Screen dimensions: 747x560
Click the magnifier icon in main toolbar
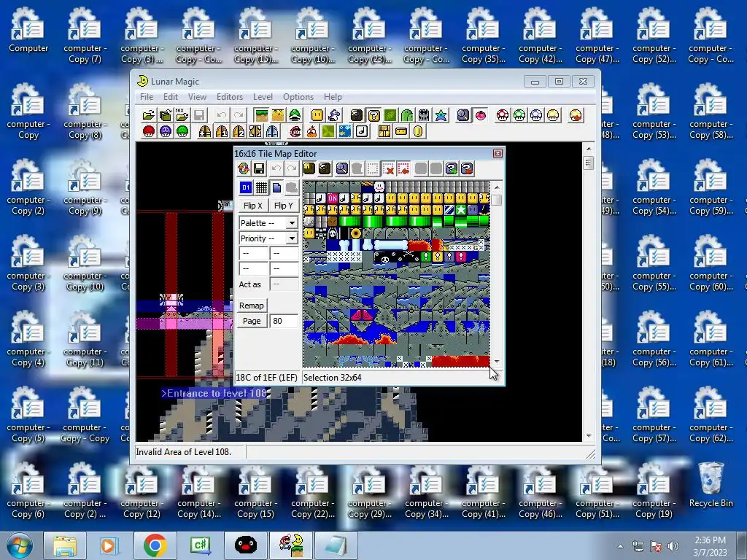(463, 115)
